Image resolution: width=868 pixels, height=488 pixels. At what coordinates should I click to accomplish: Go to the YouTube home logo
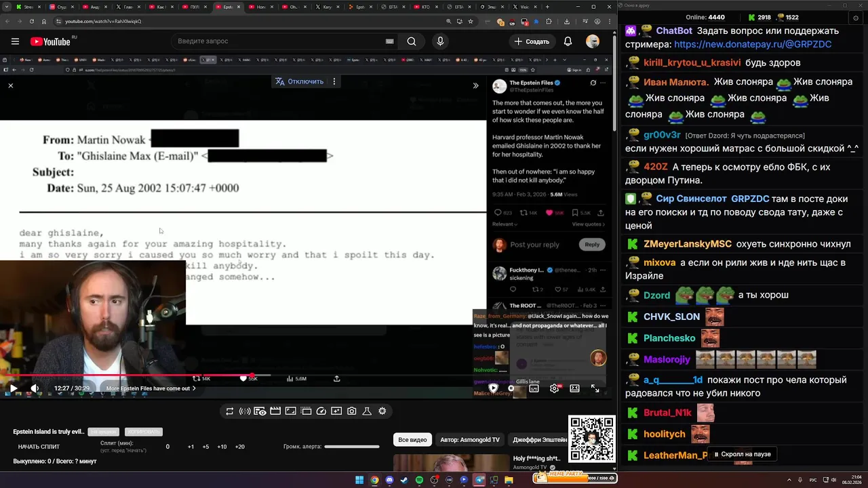click(x=51, y=41)
